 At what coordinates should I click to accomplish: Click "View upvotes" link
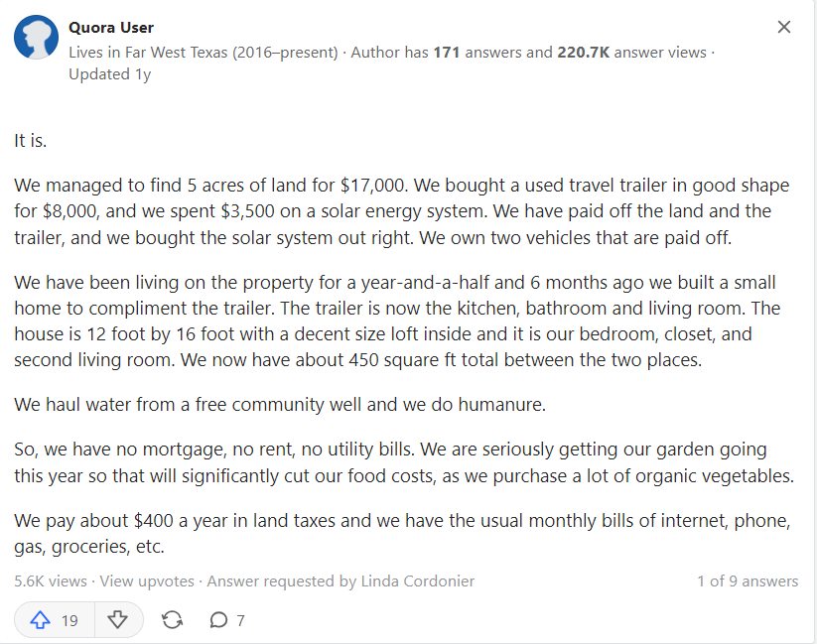147,581
